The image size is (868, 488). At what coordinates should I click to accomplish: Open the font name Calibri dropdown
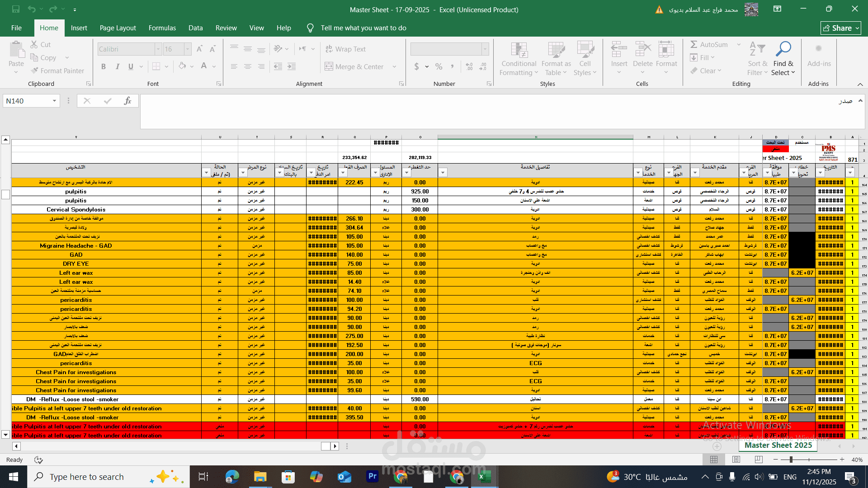pos(158,49)
